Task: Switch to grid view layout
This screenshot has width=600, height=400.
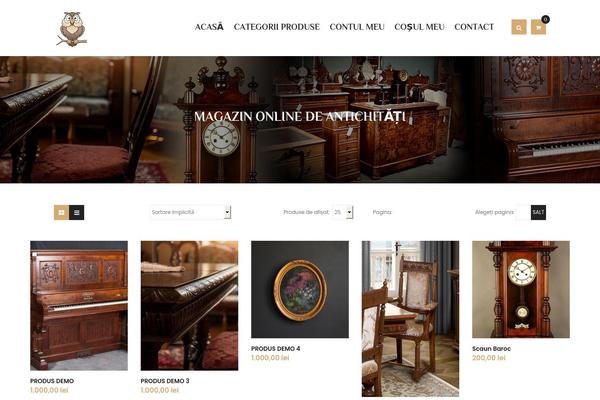Action: [x=61, y=212]
